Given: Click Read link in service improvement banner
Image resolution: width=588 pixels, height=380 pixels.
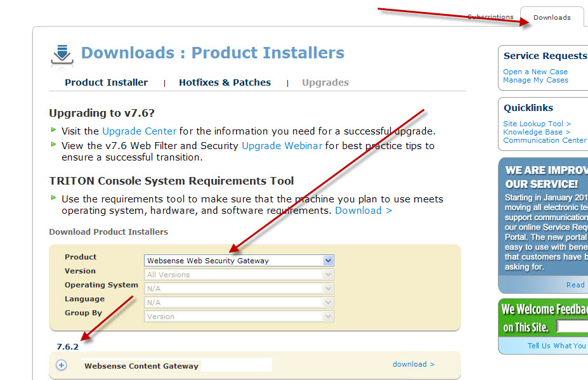Looking at the screenshot, I should coord(575,285).
